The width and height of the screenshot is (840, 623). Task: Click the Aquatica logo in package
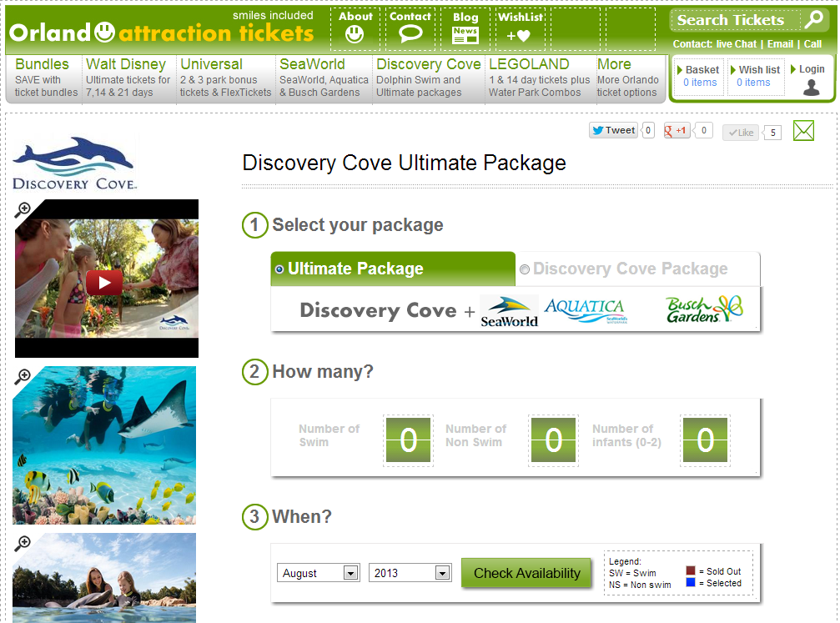coord(585,311)
